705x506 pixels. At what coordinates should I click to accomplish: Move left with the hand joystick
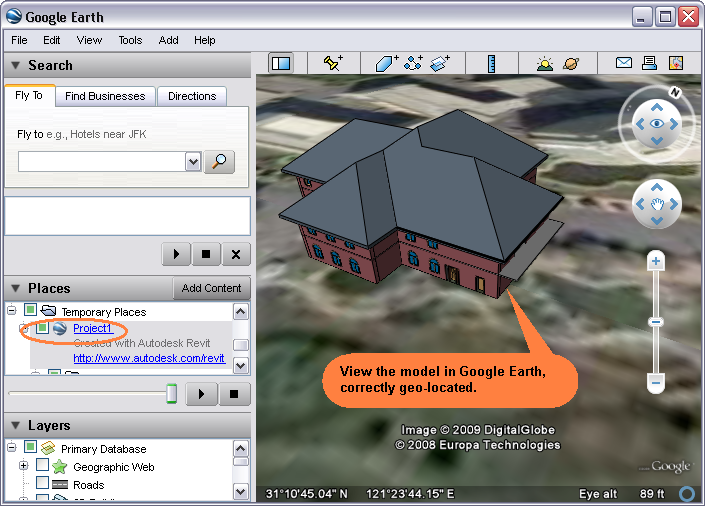(x=640, y=204)
